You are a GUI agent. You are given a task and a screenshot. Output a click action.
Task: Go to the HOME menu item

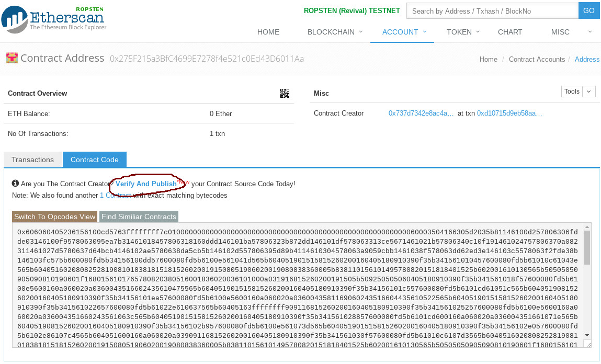click(268, 32)
